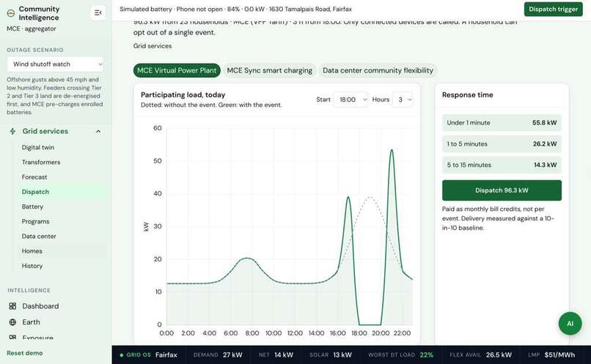
Task: Click the NET 14 kW status entry
Action: [276, 355]
